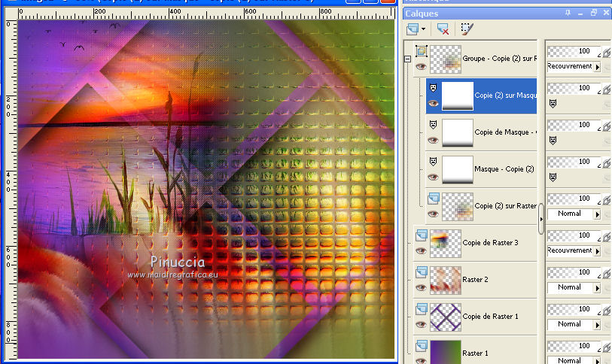The height and width of the screenshot is (364, 612).
Task: Adjust opacity slider of Copie de Raster 1
Action: click(574, 309)
